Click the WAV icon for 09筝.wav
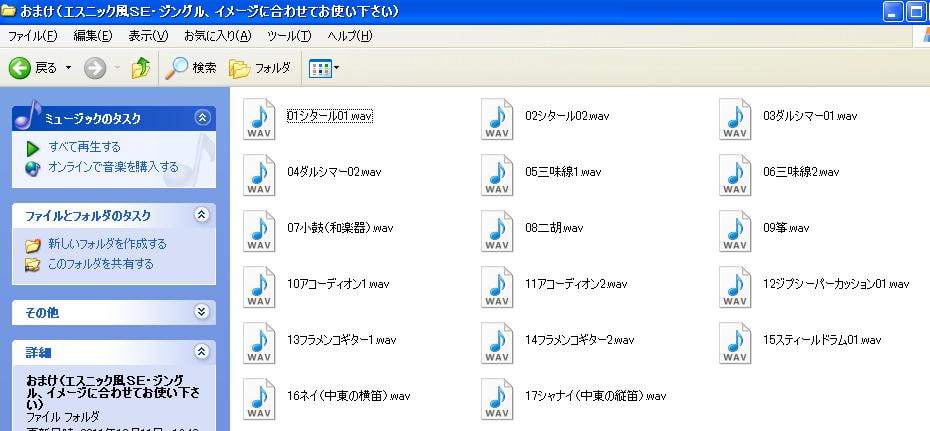This screenshot has height=431, width=930. pyautogui.click(x=735, y=231)
